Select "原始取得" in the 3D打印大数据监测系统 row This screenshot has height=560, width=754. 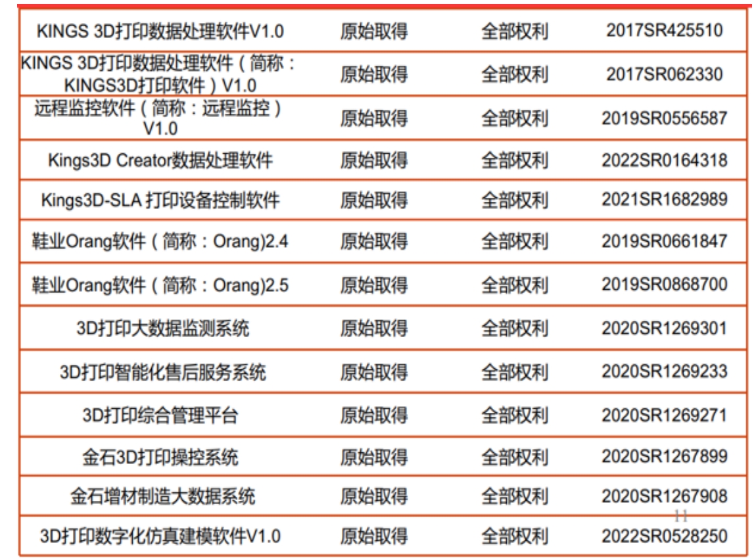374,329
